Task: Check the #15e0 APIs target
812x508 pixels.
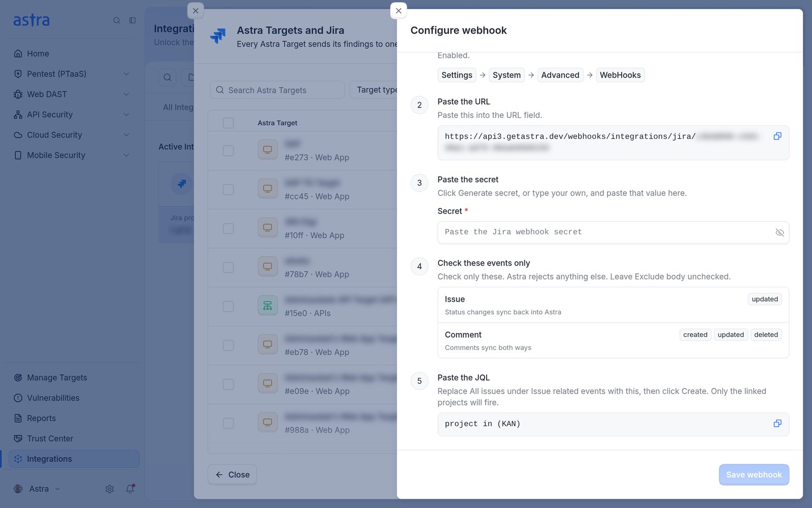Action: (228, 306)
